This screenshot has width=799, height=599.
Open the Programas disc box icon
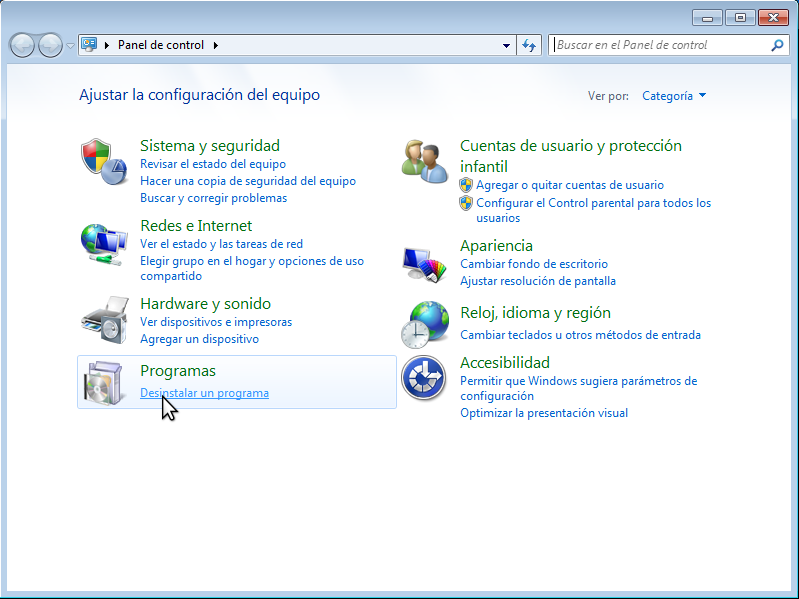click(104, 383)
